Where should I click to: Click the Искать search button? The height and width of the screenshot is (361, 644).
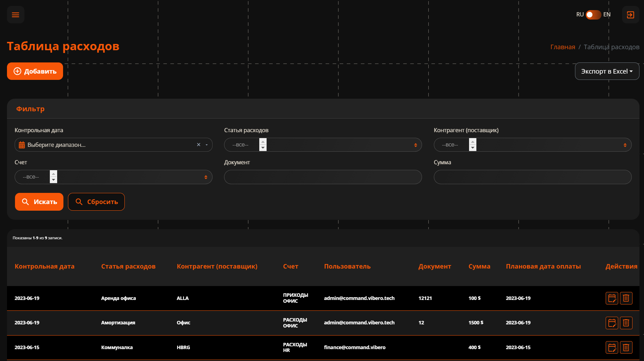coord(39,202)
